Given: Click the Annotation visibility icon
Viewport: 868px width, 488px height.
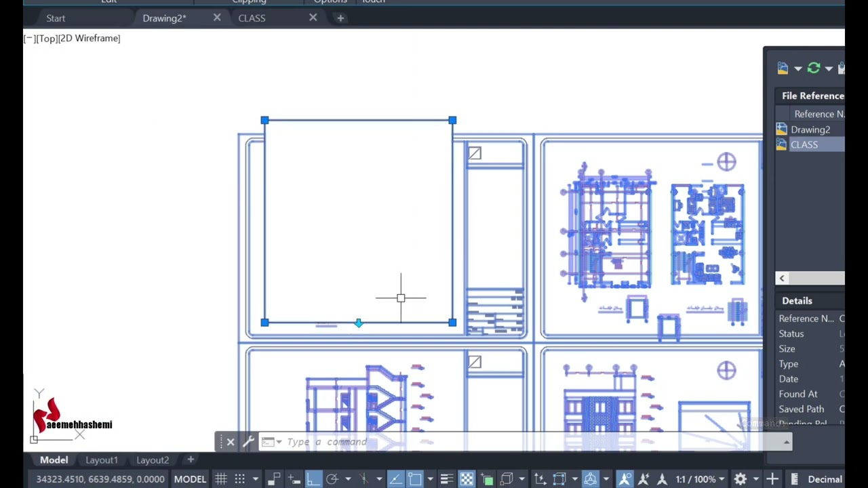Looking at the screenshot, I should coord(625,479).
